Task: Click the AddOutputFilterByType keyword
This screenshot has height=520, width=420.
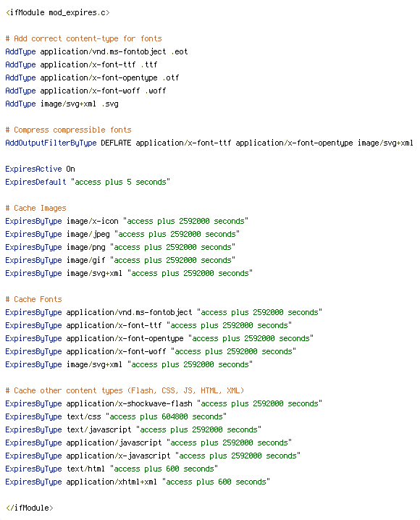Action: pyautogui.click(x=51, y=143)
